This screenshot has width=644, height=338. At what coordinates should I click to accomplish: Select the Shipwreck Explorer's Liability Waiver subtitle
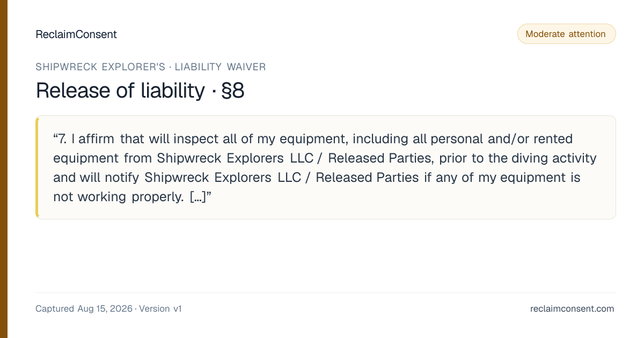point(151,67)
